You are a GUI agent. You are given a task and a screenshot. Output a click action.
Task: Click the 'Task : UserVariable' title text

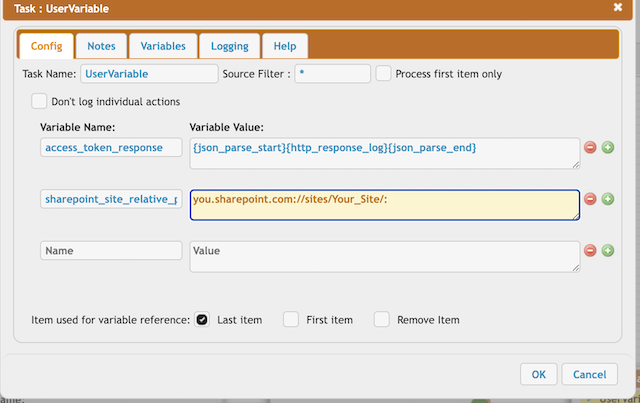pyautogui.click(x=61, y=9)
